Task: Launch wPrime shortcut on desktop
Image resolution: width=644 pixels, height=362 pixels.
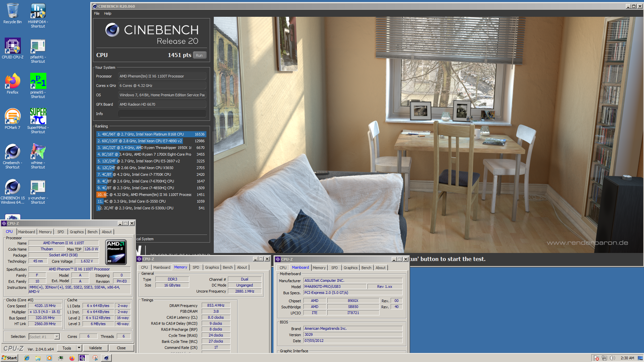Action: [38, 156]
